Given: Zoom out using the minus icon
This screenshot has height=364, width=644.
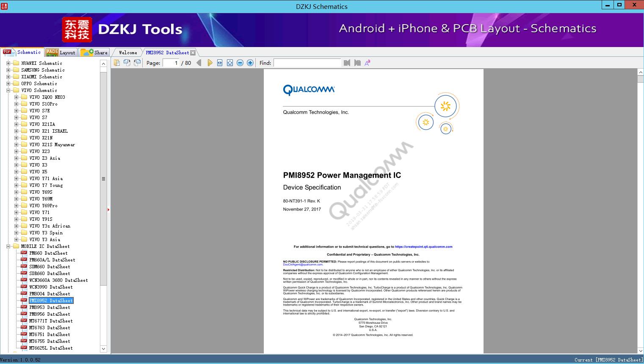Looking at the screenshot, I should (x=240, y=62).
